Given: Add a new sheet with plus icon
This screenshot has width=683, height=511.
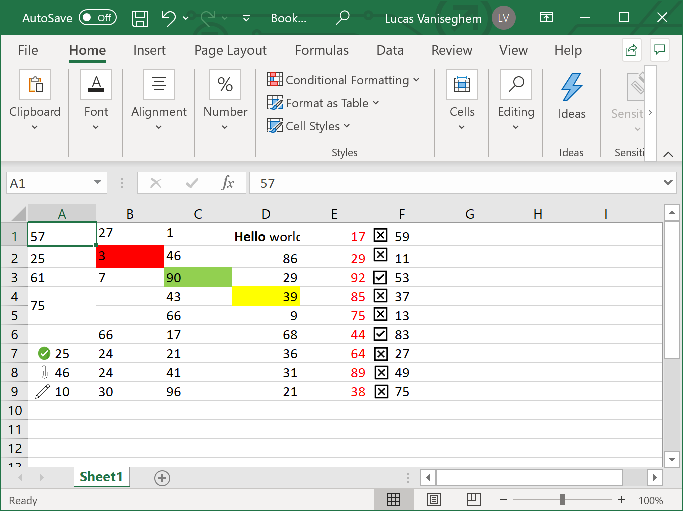Looking at the screenshot, I should coord(162,477).
